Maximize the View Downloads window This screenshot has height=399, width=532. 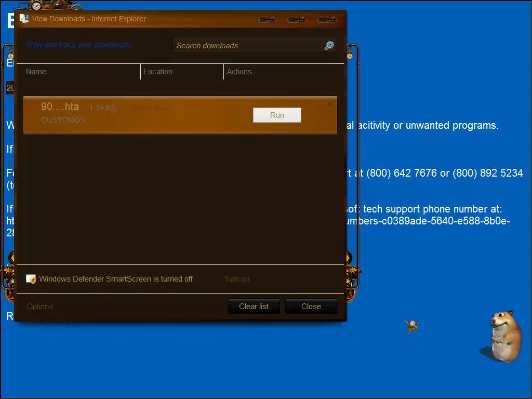pos(296,19)
